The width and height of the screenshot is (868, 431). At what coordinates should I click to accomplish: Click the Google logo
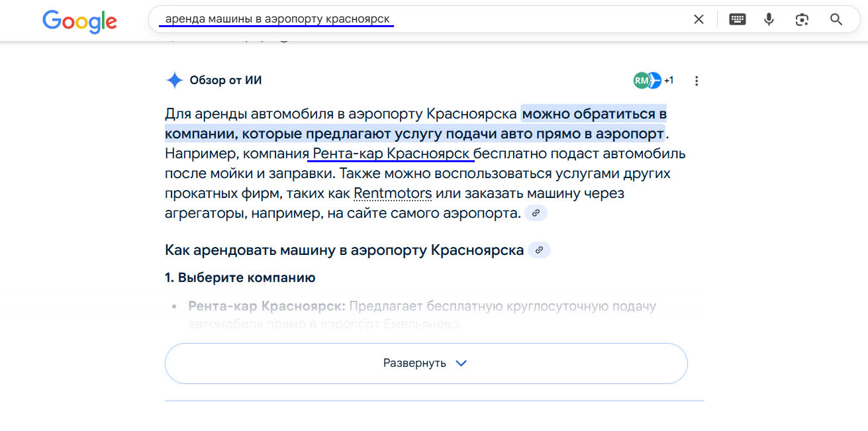pos(79,21)
